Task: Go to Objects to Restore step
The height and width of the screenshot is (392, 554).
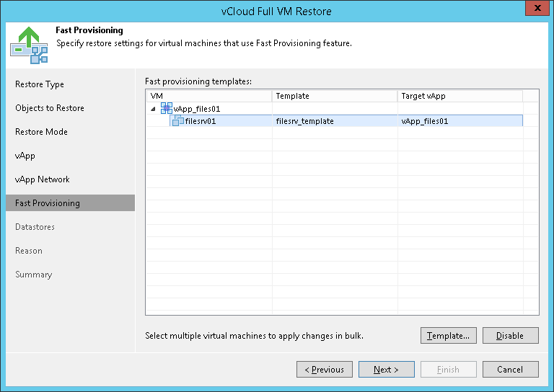Action: click(50, 108)
